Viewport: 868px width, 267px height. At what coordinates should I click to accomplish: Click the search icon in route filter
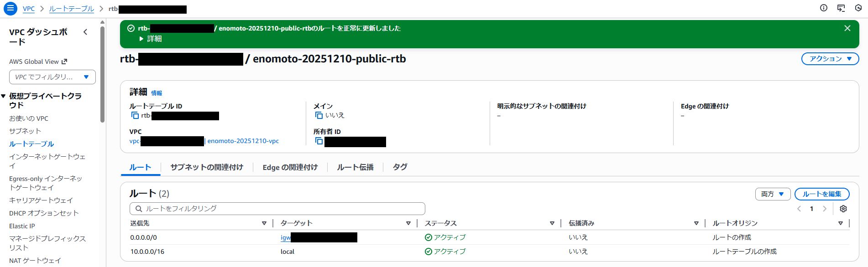click(x=139, y=209)
